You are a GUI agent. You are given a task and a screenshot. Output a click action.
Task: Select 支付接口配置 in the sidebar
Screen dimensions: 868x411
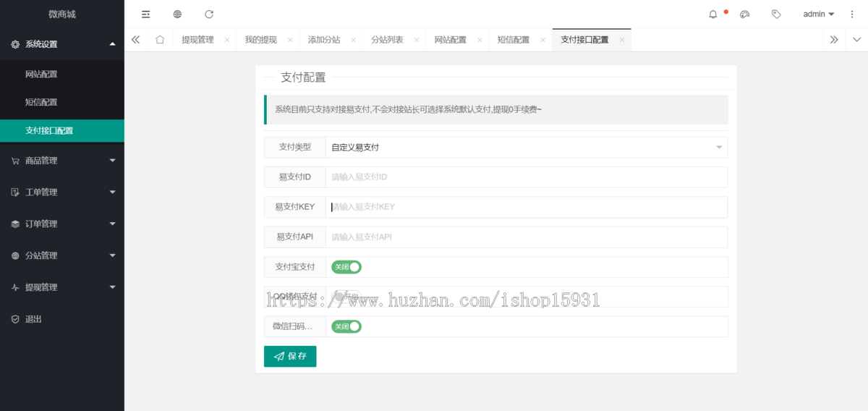(62, 131)
